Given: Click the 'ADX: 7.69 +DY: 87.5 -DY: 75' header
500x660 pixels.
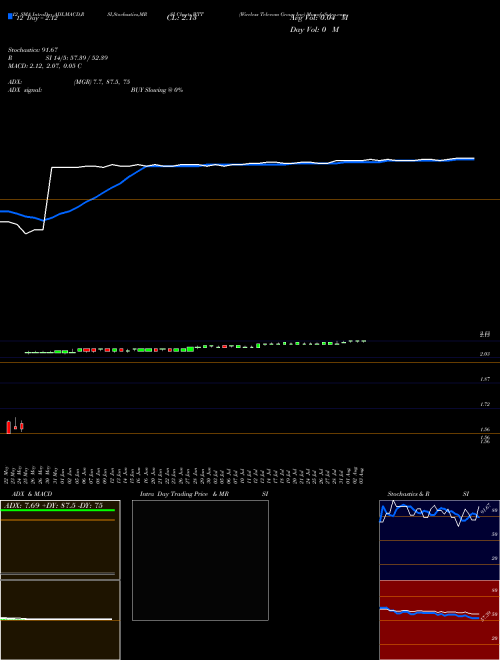Looking at the screenshot, I should pos(53,505).
